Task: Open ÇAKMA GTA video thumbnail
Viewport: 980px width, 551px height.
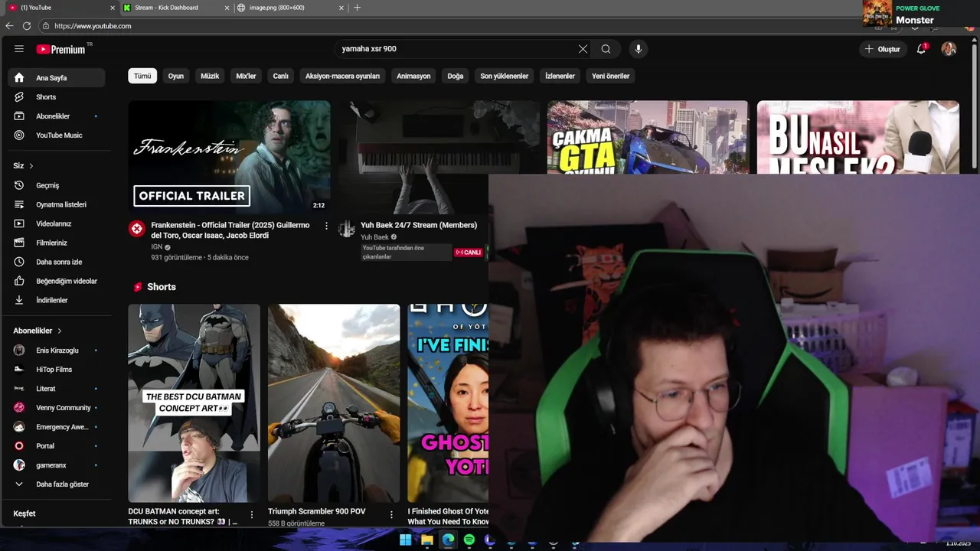Action: click(648, 137)
